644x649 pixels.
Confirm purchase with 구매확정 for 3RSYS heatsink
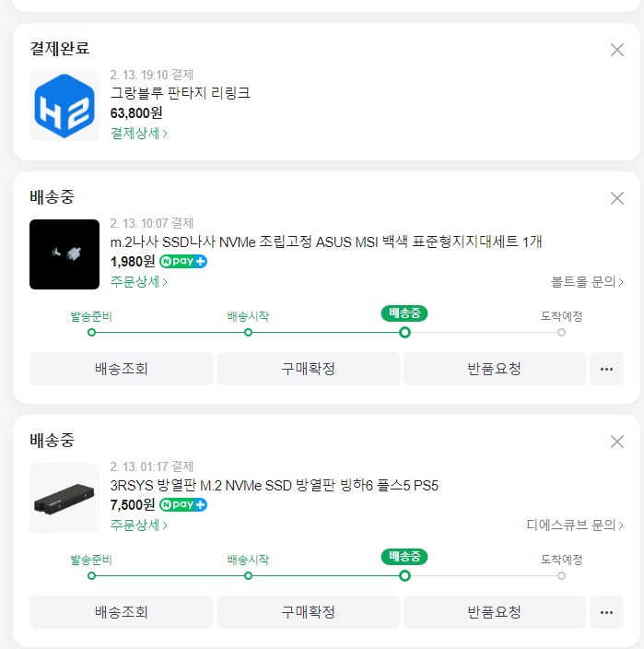coord(308,612)
